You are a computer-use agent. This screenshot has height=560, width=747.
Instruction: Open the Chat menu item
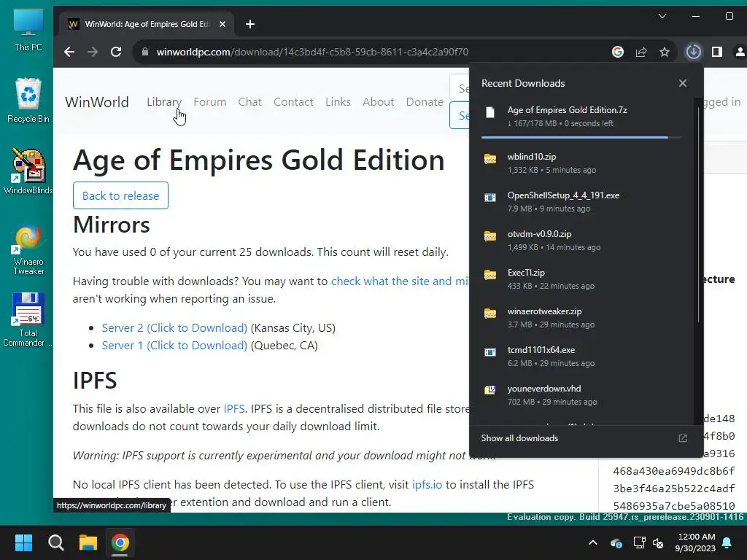click(250, 102)
